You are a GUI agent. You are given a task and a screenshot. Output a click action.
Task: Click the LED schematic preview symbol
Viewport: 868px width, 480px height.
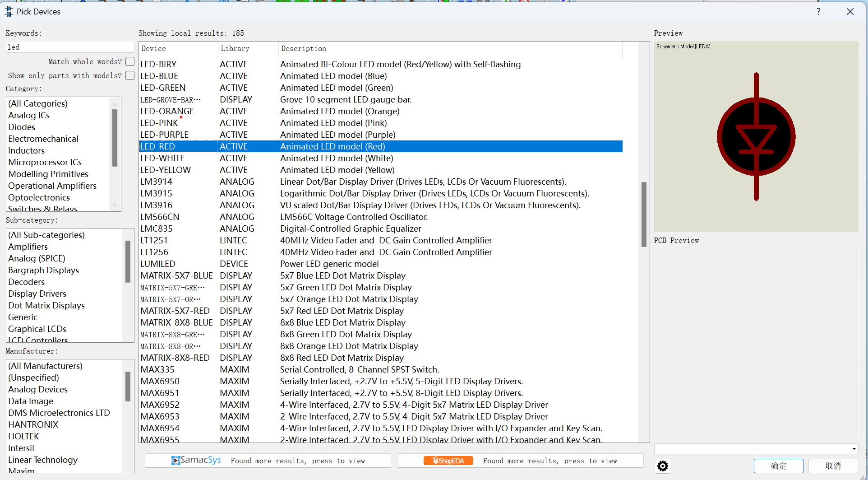[756, 136]
